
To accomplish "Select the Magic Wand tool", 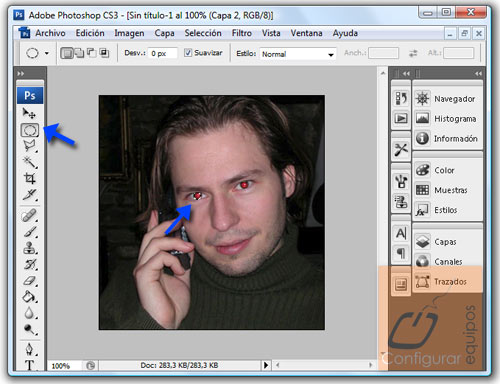I will coord(30,162).
